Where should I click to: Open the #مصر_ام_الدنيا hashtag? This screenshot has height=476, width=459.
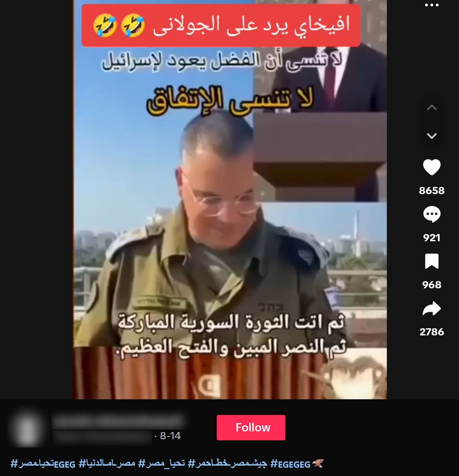(x=107, y=464)
